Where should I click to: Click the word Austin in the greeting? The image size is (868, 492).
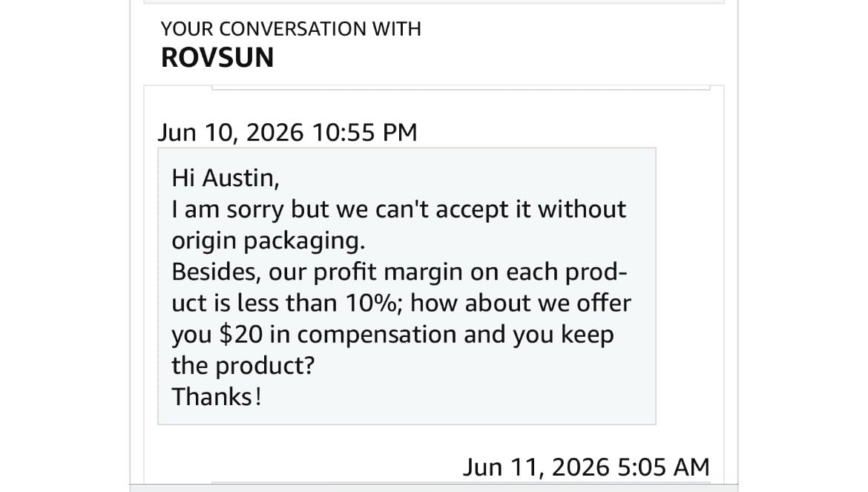click(241, 178)
